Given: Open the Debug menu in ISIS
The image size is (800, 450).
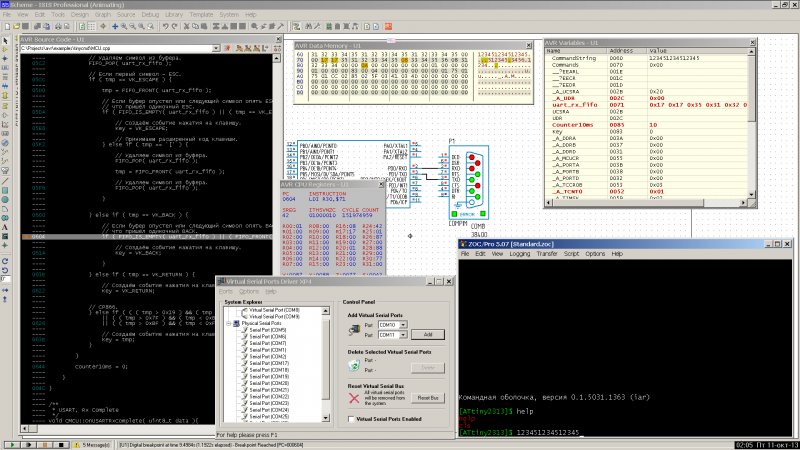Looking at the screenshot, I should pyautogui.click(x=150, y=16).
